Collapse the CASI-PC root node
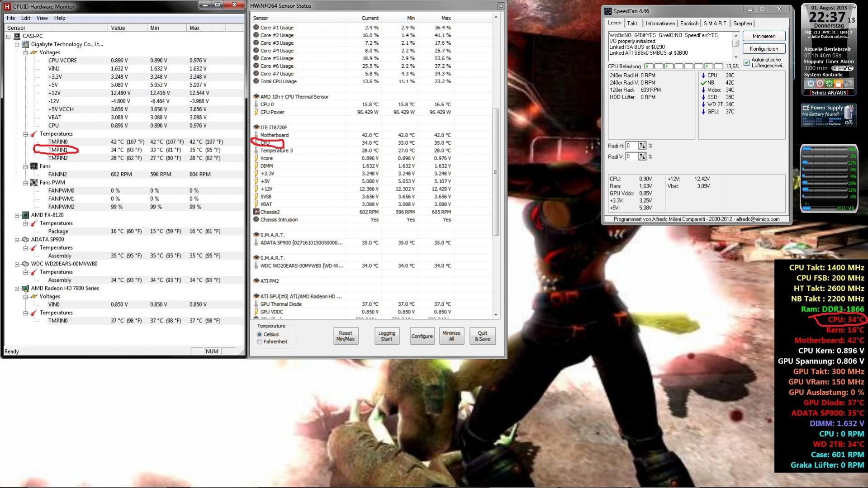Viewport: 868px width, 488px height. coord(9,37)
